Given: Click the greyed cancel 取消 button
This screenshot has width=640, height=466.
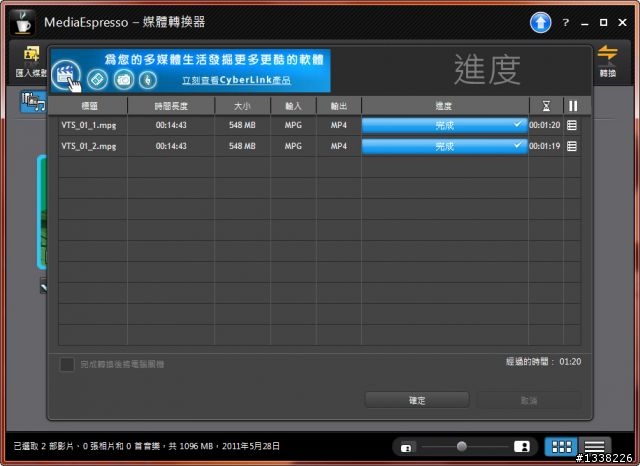Looking at the screenshot, I should tap(529, 400).
